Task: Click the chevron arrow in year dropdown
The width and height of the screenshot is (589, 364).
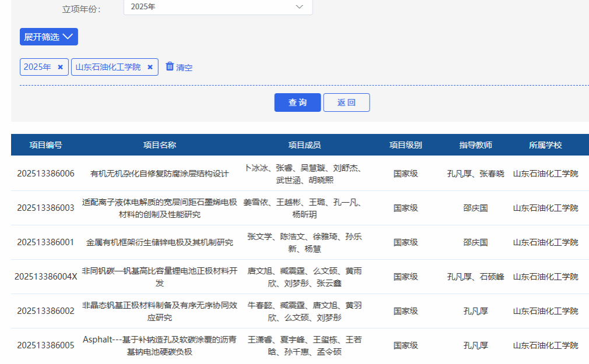Action: click(300, 7)
